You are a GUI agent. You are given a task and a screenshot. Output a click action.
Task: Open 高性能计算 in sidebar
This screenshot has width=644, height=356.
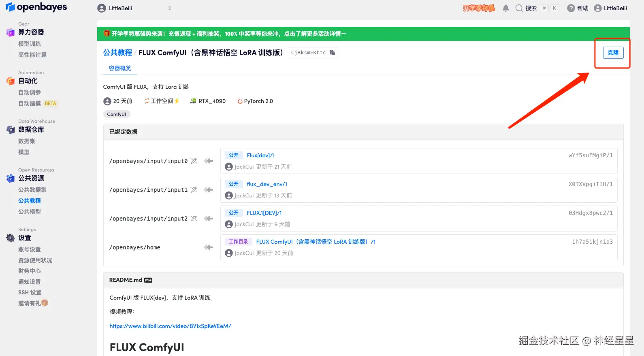coord(32,55)
